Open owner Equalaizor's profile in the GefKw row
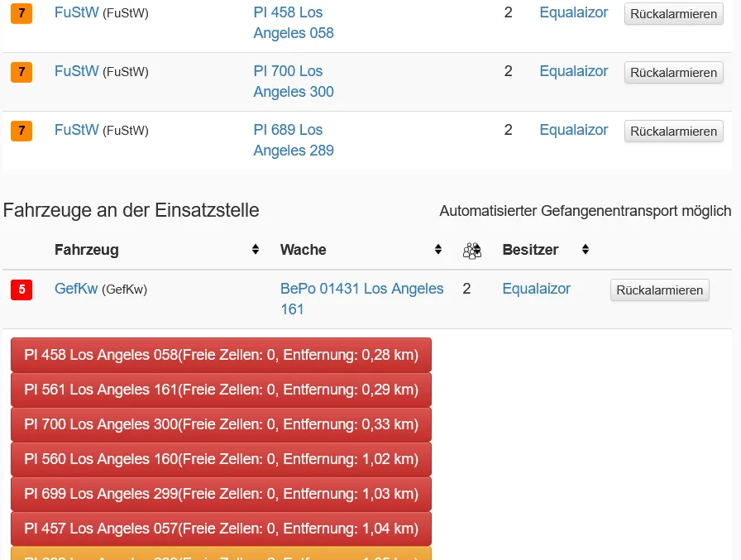The width and height of the screenshot is (741, 560). 536,289
